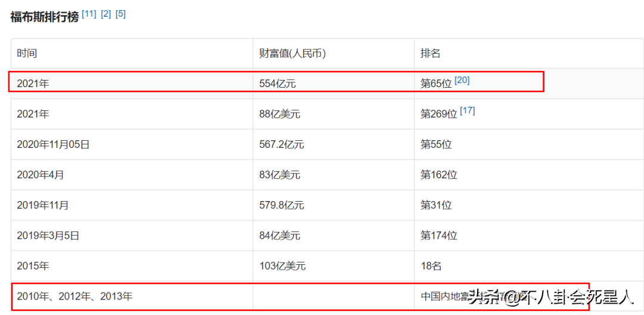Screen dimensions: 644x315
Task: Open reference link [5] beside the heading
Action: coord(120,14)
